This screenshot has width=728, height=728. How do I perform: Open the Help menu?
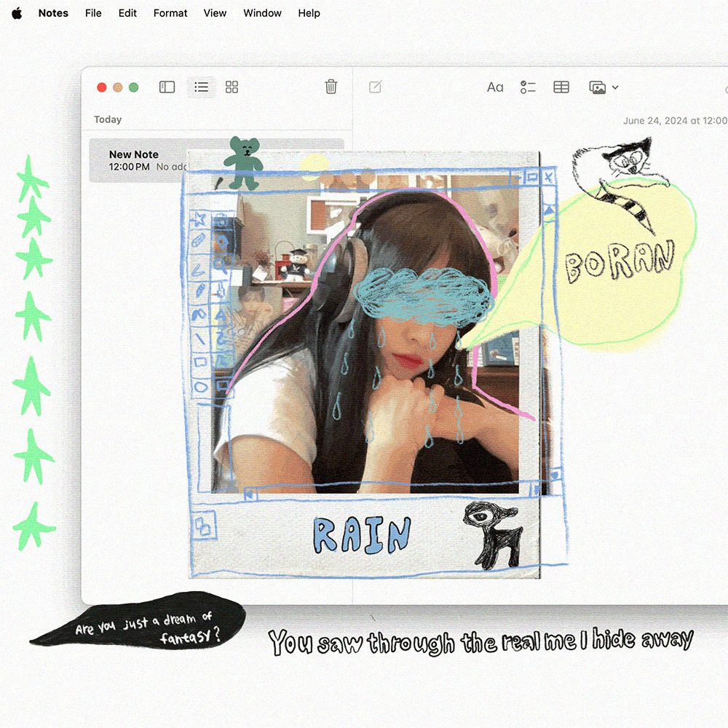click(x=309, y=13)
